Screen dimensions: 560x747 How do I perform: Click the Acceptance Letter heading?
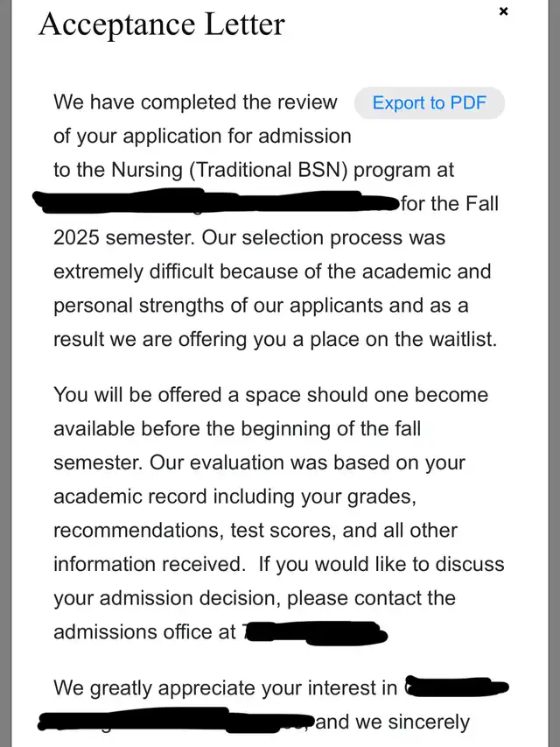[162, 25]
